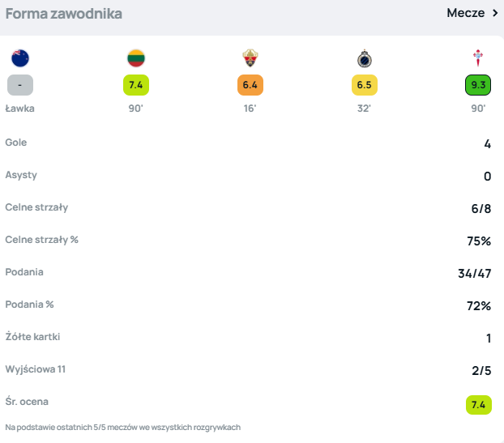Click the orange 6.4 rating badge
Image resolution: width=504 pixels, height=443 pixels.
pos(250,85)
